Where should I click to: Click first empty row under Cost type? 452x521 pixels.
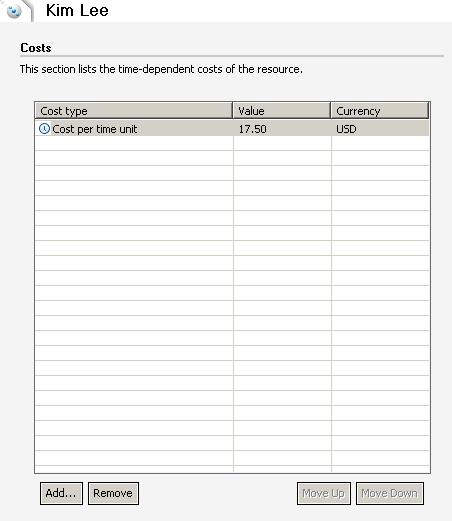134,143
